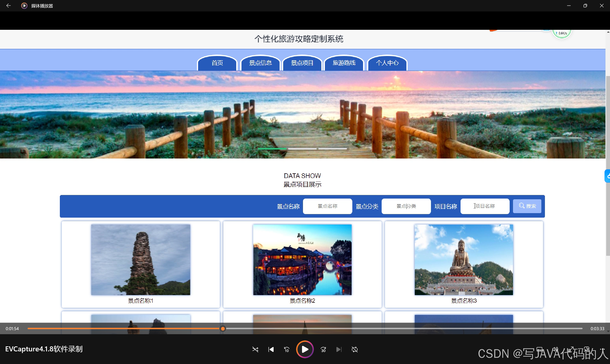This screenshot has width=610, height=364.
Task: Skip back 10 seconds
Action: coord(287,349)
